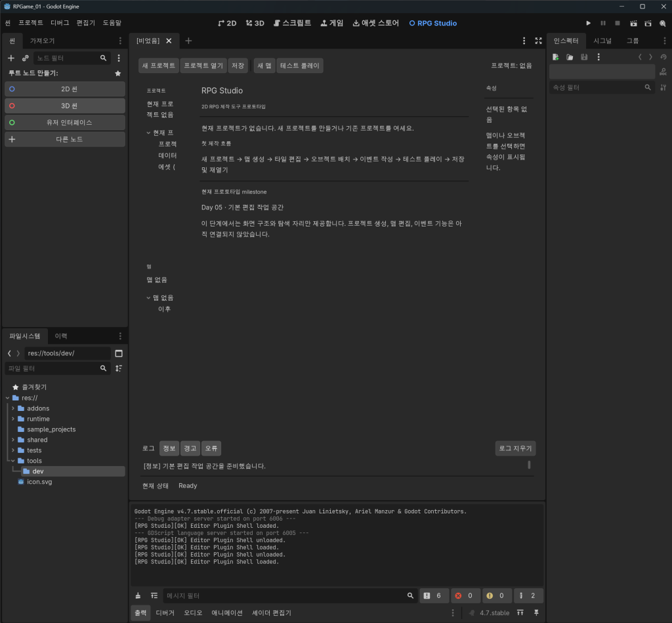Open Inspector extra resource options dots
Viewport: 672px width, 623px height.
(x=598, y=57)
